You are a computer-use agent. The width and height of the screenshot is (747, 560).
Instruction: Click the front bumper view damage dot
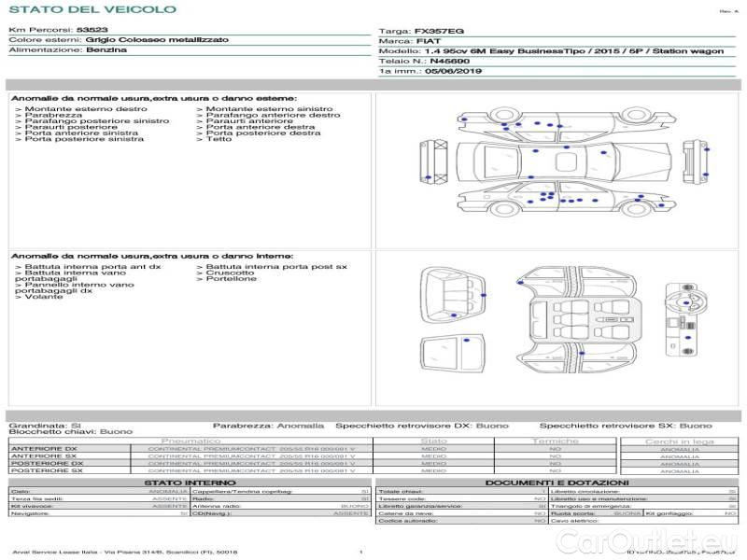[428, 177]
